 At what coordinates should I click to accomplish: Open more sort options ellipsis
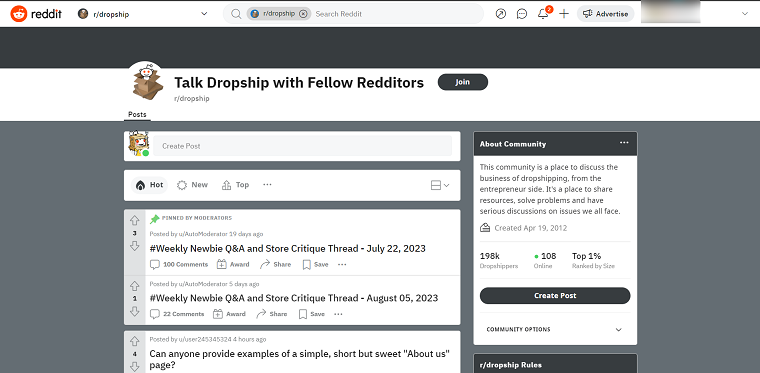(267, 185)
